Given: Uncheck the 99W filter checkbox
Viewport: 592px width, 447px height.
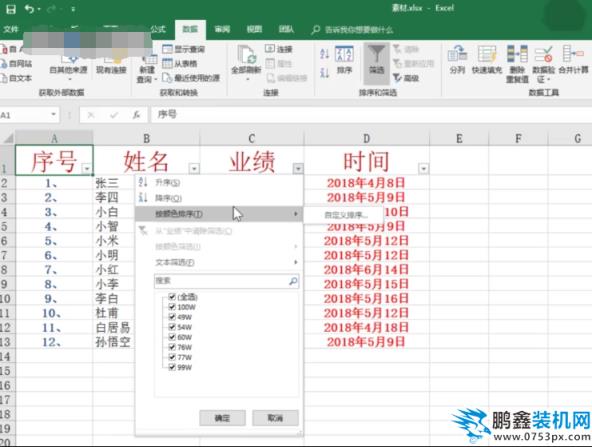Looking at the screenshot, I should (x=172, y=367).
